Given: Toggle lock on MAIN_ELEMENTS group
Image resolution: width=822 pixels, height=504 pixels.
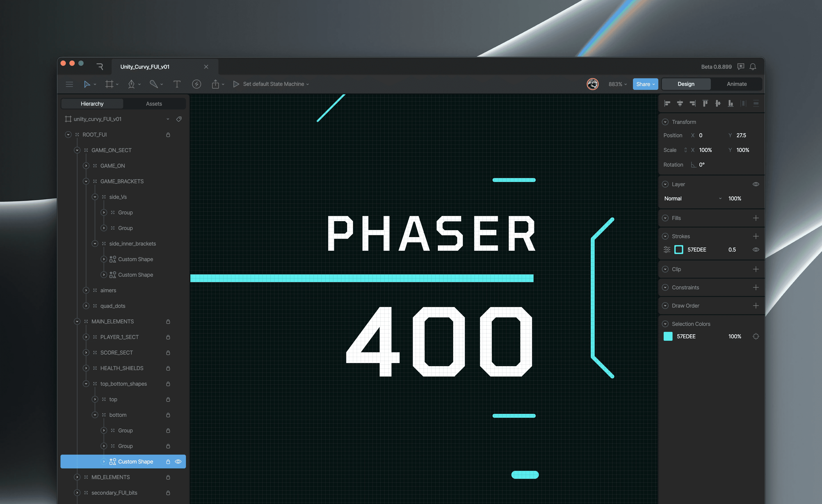Looking at the screenshot, I should tap(168, 322).
